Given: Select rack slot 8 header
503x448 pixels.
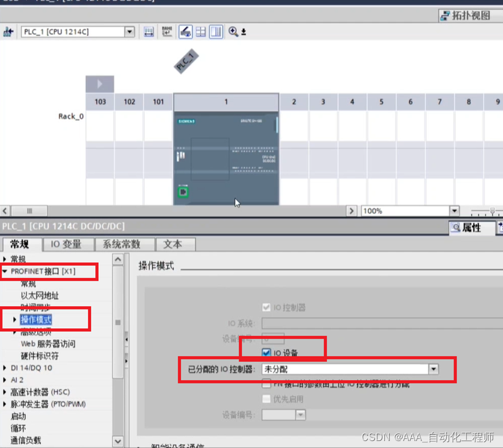Looking at the screenshot, I should pyautogui.click(x=469, y=102).
